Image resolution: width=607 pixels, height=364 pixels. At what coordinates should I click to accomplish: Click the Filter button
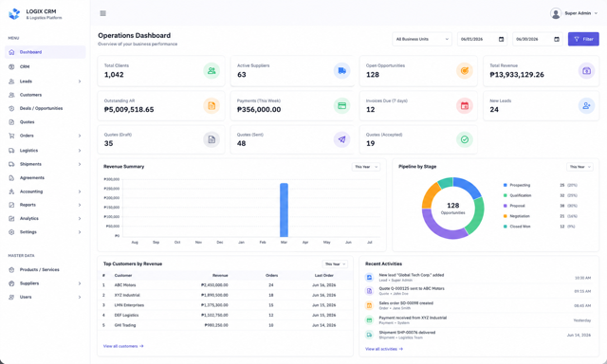coord(583,39)
